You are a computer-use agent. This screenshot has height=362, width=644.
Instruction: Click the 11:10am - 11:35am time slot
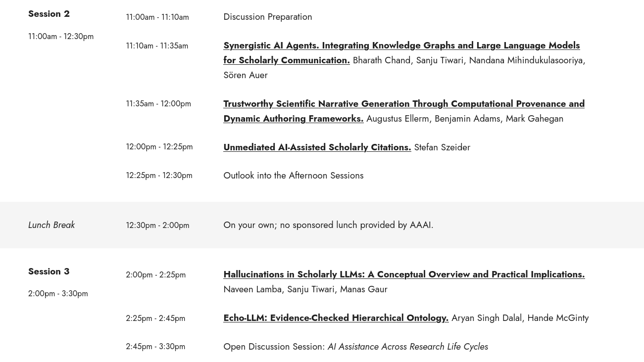coord(157,46)
